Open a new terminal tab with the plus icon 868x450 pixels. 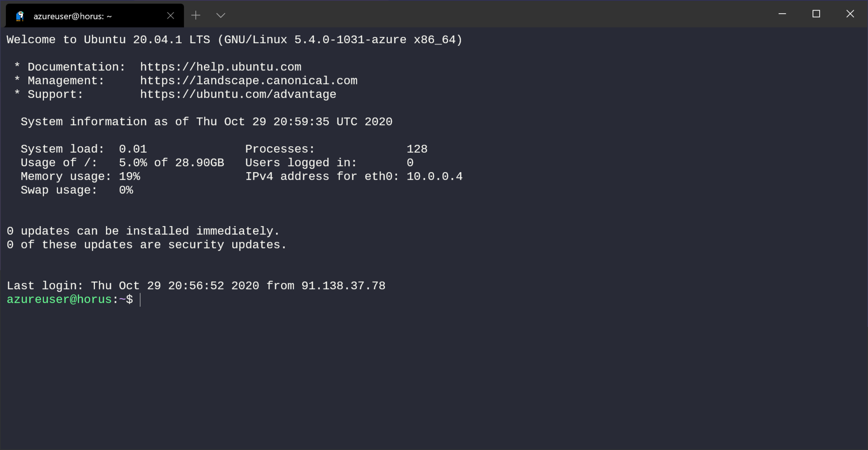tap(196, 15)
